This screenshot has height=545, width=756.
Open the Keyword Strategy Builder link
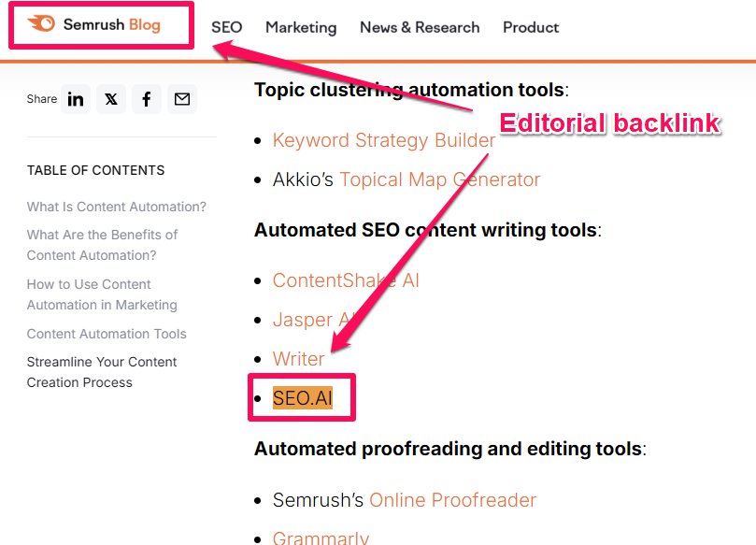[x=383, y=140]
